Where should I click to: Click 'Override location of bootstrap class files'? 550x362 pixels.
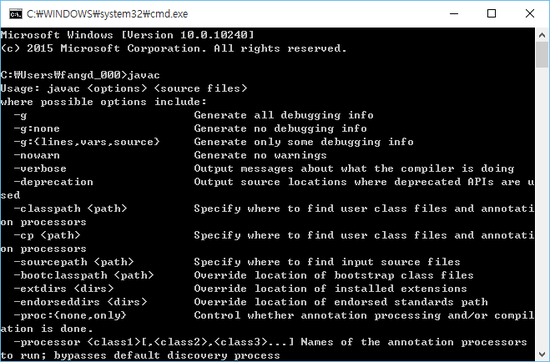pos(334,275)
